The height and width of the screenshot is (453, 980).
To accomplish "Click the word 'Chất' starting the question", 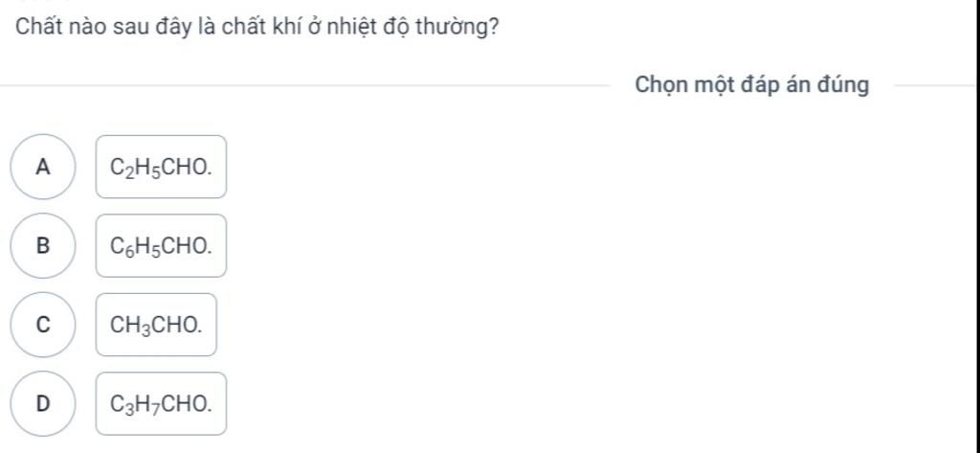I will click(x=36, y=26).
